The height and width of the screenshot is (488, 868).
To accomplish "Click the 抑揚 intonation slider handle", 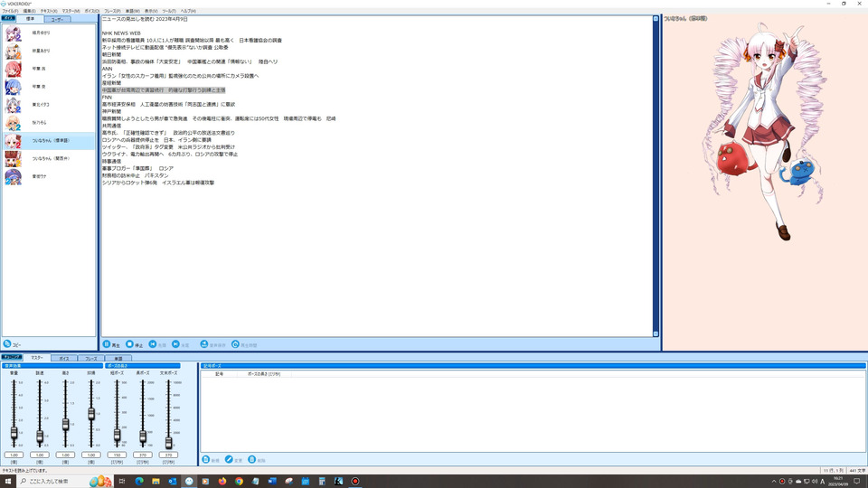I will (x=91, y=413).
